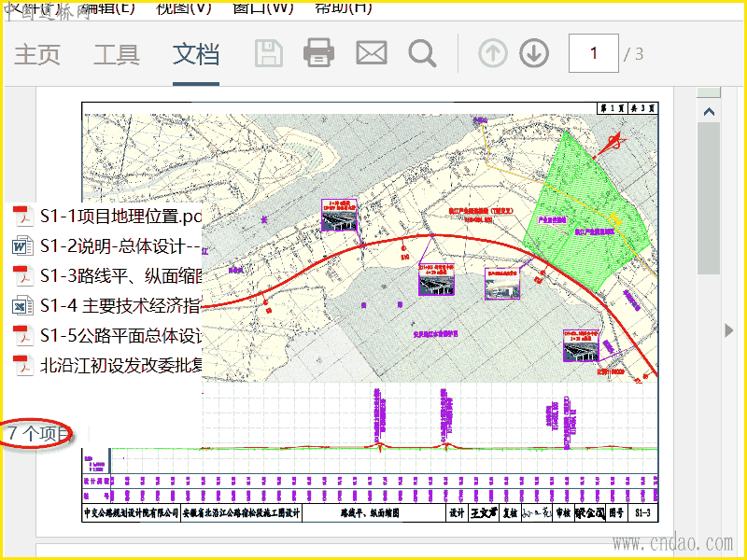
Task: Click the 7 个项目 status text
Action: (38, 433)
